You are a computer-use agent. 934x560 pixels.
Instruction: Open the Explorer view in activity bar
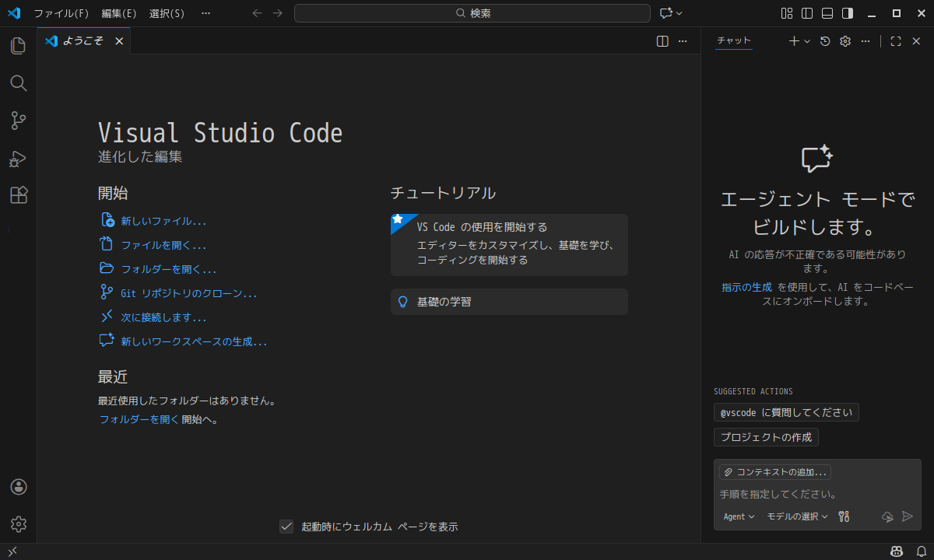[x=18, y=46]
